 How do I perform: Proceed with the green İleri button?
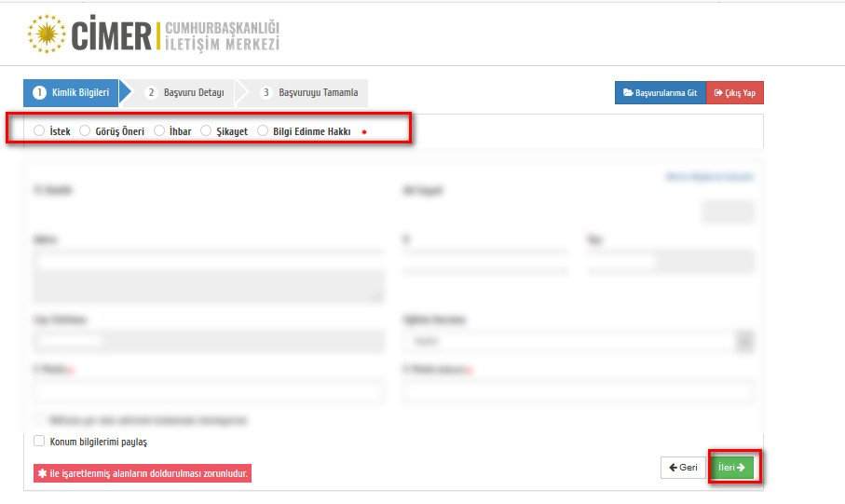point(731,468)
